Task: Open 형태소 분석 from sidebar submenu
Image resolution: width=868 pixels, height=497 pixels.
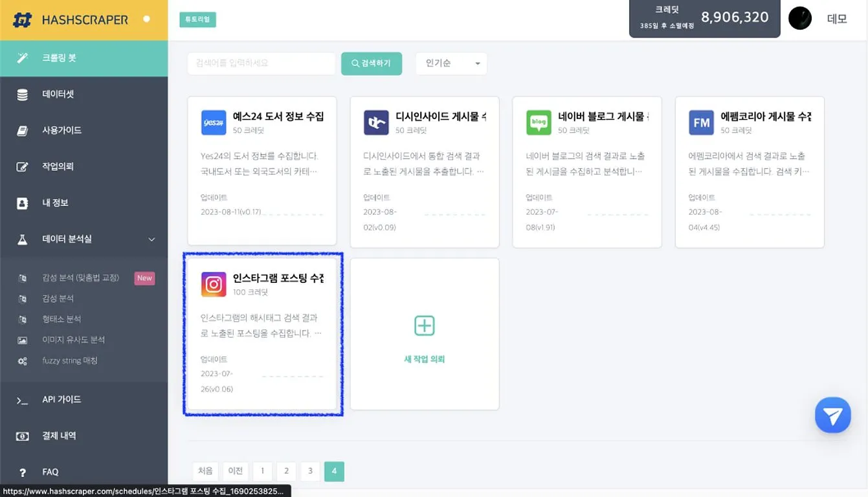Action: click(61, 319)
